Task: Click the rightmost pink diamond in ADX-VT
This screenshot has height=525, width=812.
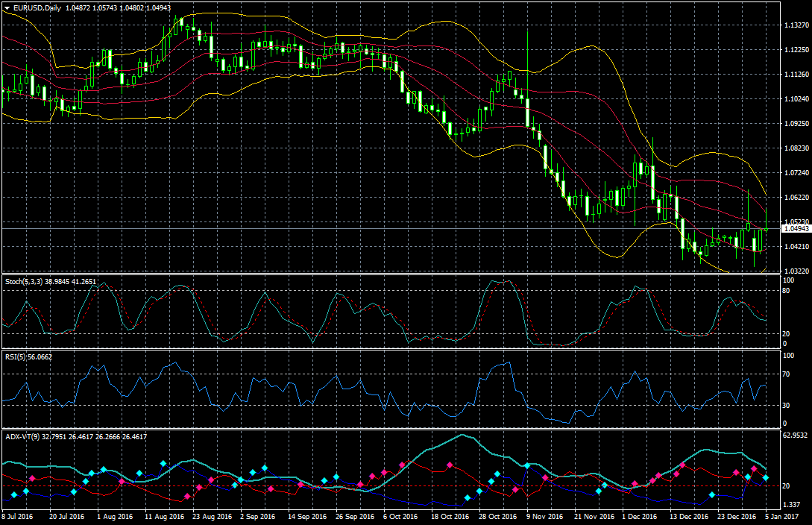Action: (x=755, y=469)
